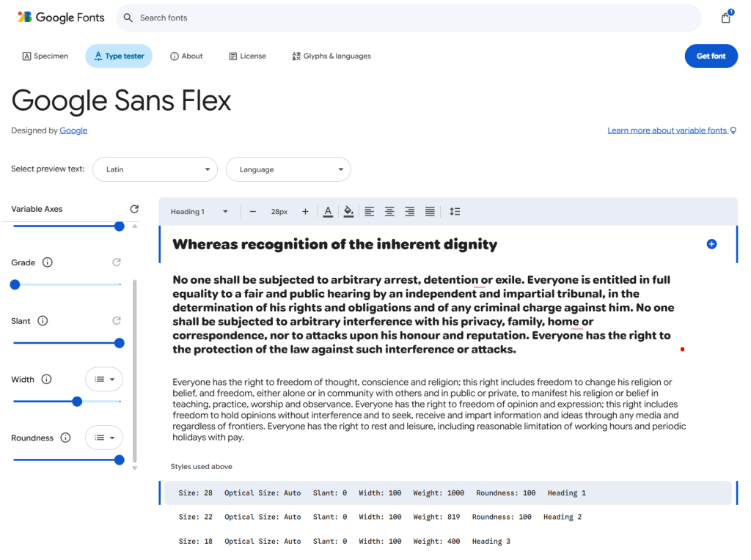
Task: Open the line spacing control
Action: [455, 211]
